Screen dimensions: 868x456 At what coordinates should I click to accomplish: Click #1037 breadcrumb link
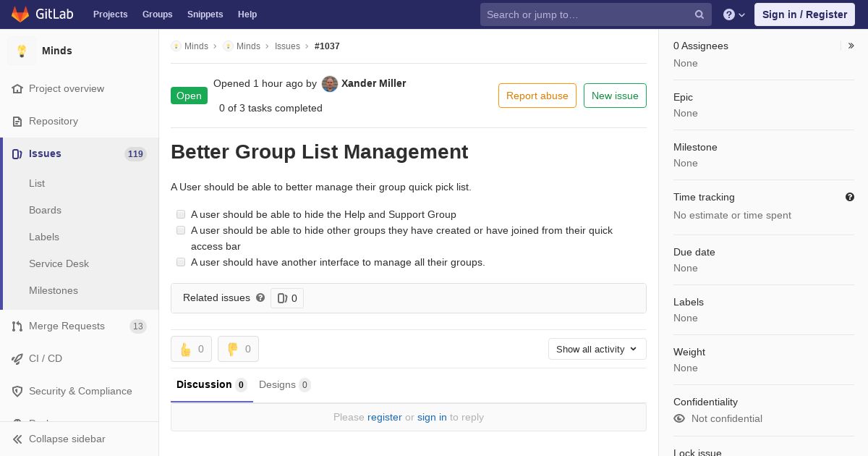pos(327,46)
